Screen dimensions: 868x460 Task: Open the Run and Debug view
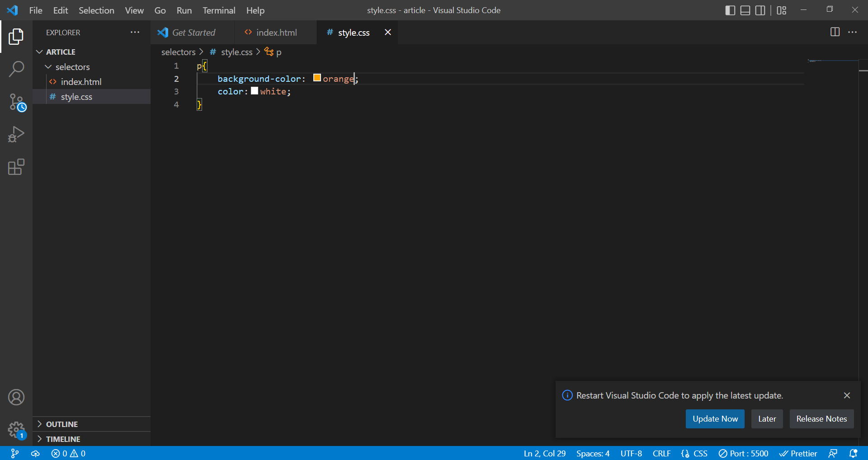[x=16, y=134]
